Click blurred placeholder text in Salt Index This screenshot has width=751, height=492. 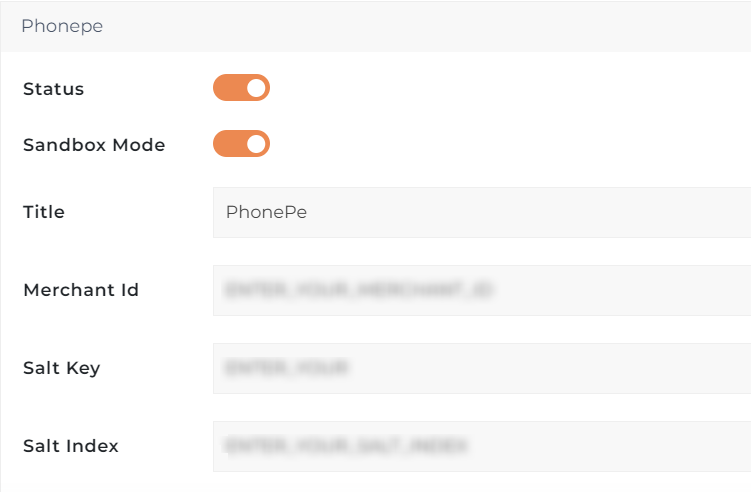click(347, 446)
